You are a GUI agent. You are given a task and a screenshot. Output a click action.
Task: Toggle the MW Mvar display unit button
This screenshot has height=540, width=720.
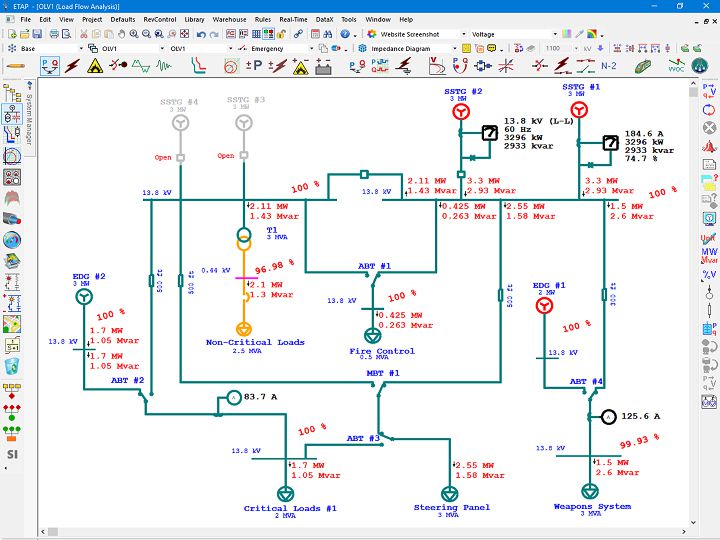pyautogui.click(x=709, y=254)
